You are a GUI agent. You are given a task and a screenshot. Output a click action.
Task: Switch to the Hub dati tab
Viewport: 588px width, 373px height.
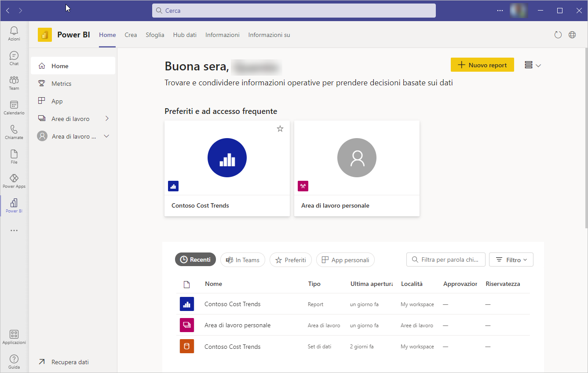[185, 35]
